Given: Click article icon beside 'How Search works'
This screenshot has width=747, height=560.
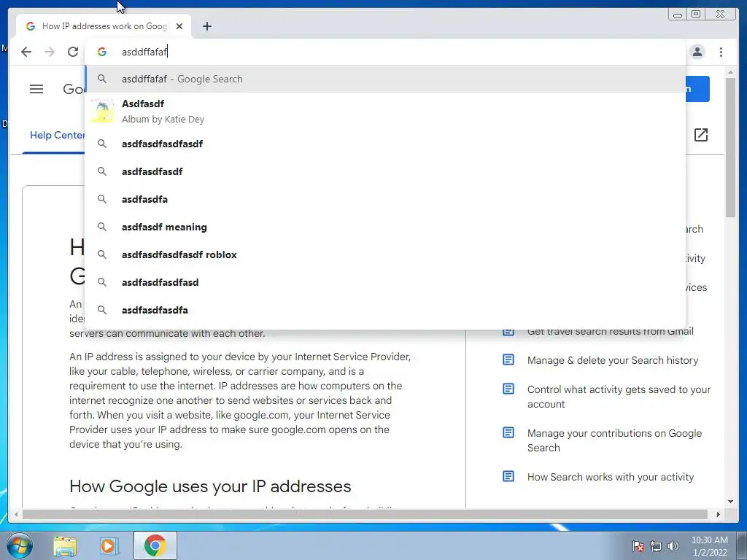Looking at the screenshot, I should tap(508, 476).
